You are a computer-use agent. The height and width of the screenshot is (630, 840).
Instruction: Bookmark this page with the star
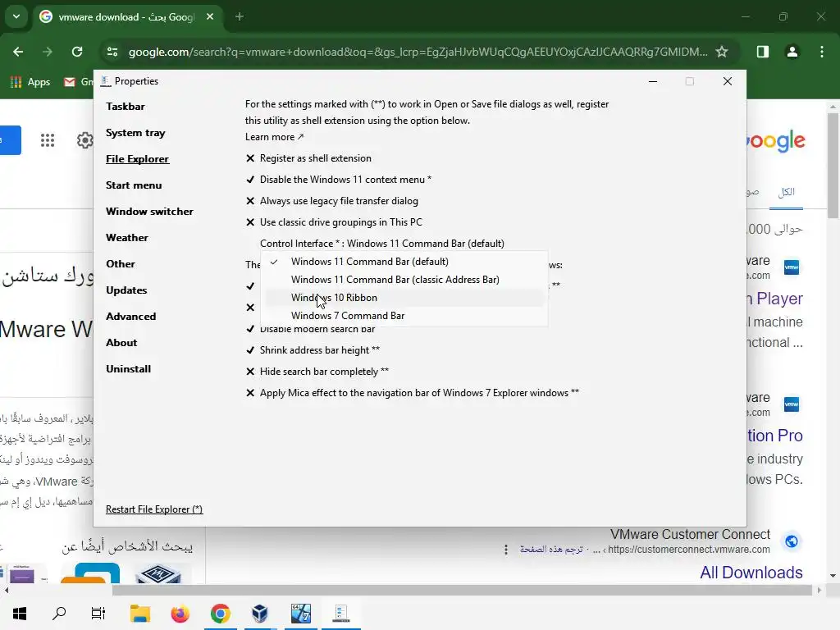tap(722, 52)
